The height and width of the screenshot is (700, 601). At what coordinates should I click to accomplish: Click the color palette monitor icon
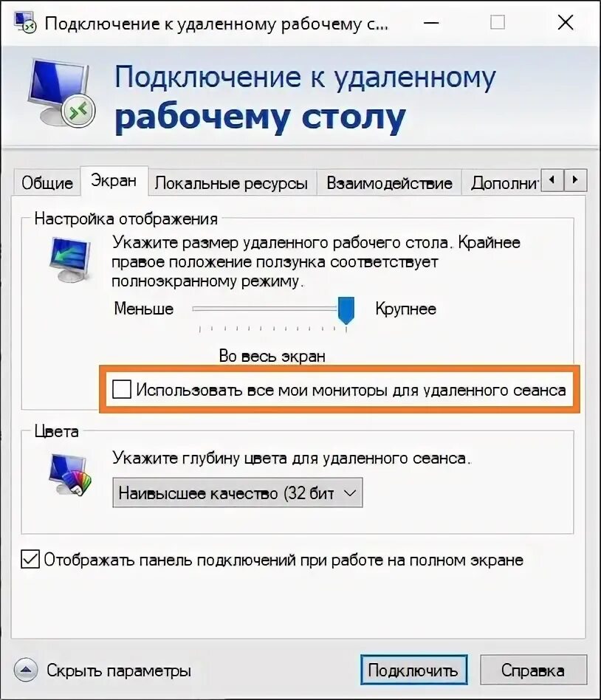(70, 474)
